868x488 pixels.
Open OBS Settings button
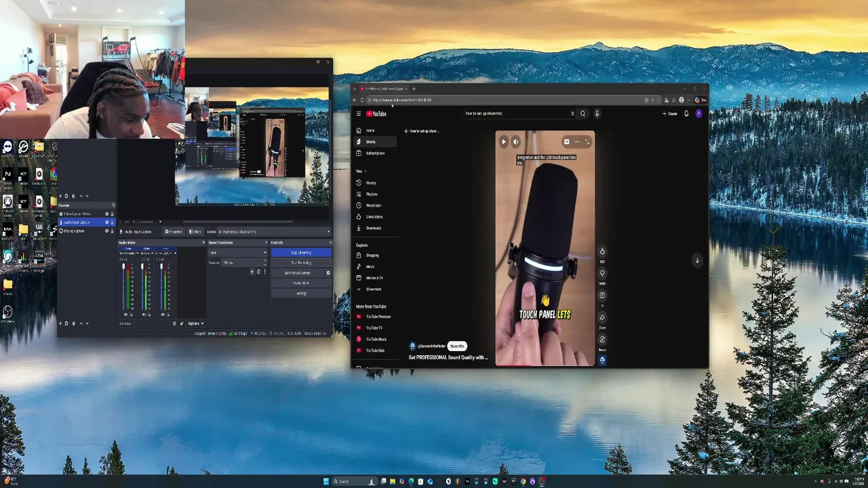301,293
